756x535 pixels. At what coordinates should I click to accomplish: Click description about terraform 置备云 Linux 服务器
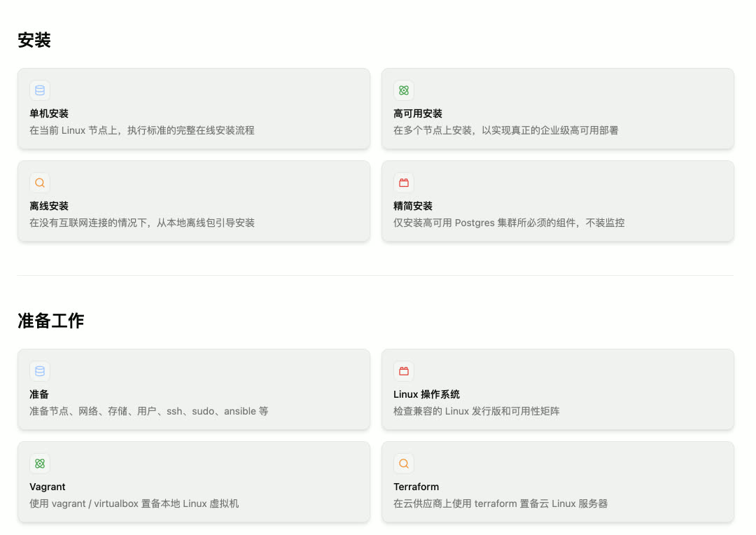tap(500, 503)
